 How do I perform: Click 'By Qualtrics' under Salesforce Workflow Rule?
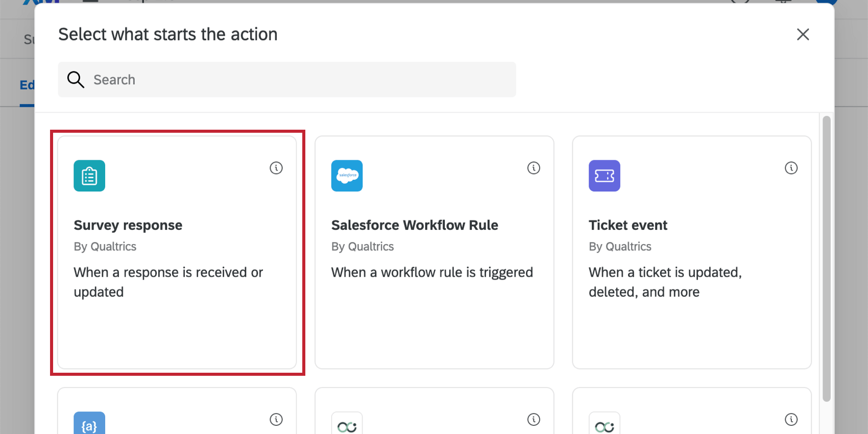pyautogui.click(x=363, y=247)
